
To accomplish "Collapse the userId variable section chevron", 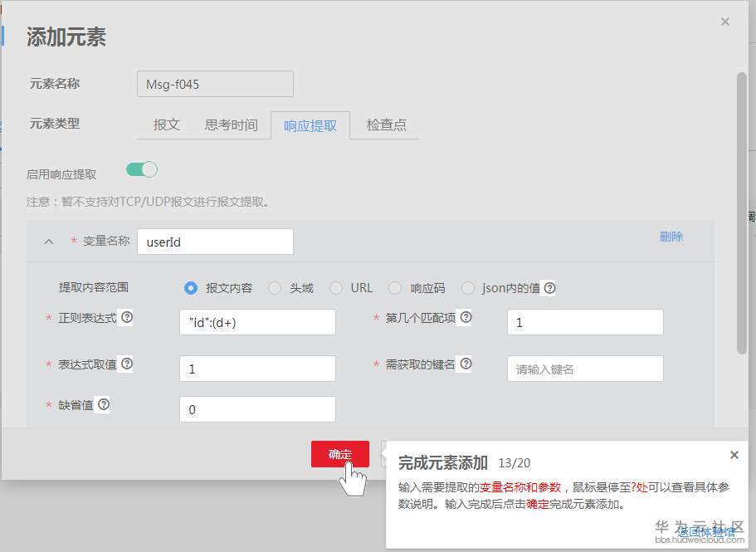I will click(49, 242).
